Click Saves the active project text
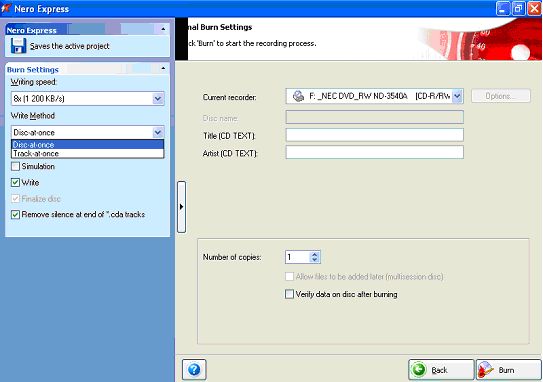The width and height of the screenshot is (543, 382). coord(69,46)
